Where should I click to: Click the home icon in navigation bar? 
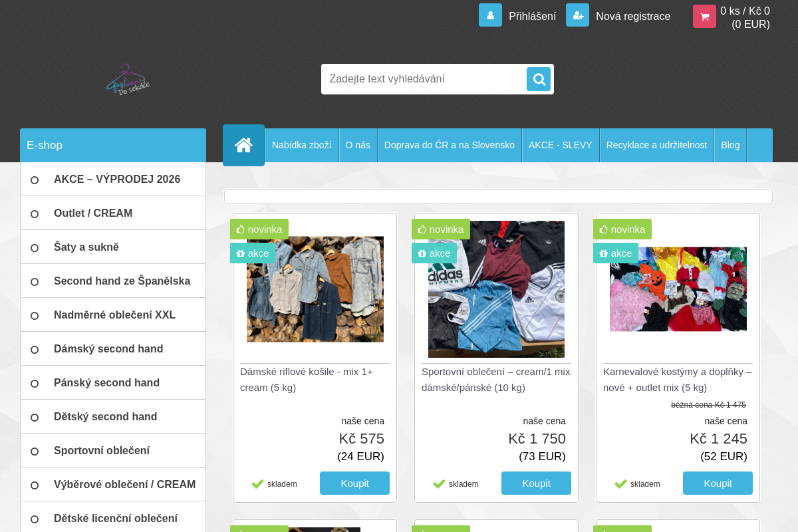243,145
